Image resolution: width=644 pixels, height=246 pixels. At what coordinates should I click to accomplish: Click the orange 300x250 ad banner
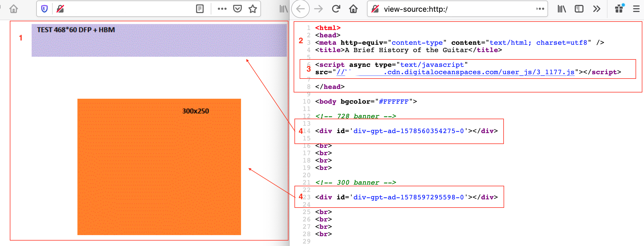[x=159, y=167]
